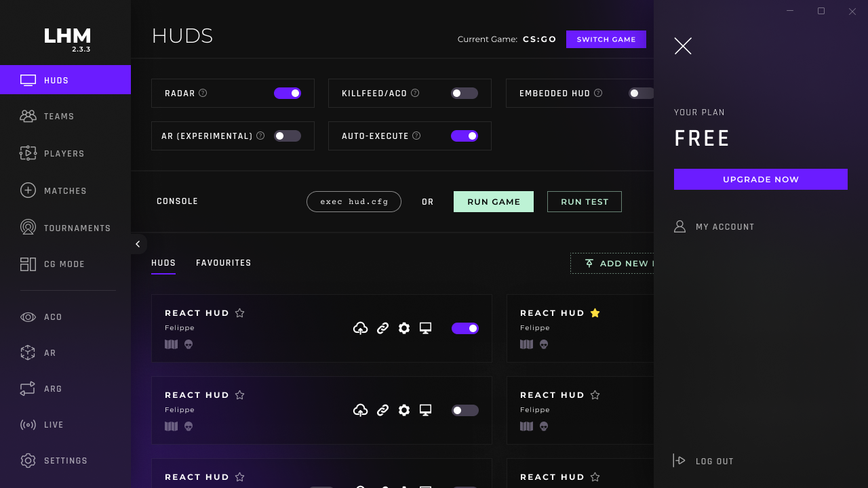
Task: Collapse the sidebar with the chevron arrow
Action: pyautogui.click(x=138, y=244)
